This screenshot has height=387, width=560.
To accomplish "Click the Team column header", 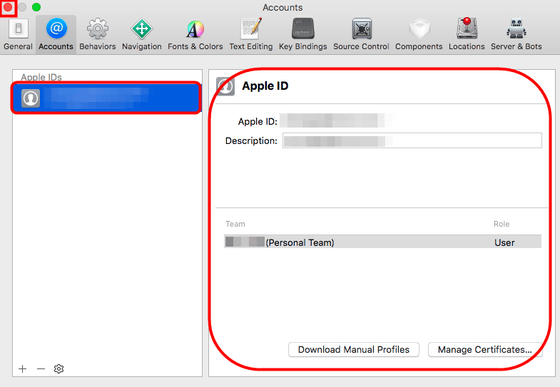I will pos(235,224).
